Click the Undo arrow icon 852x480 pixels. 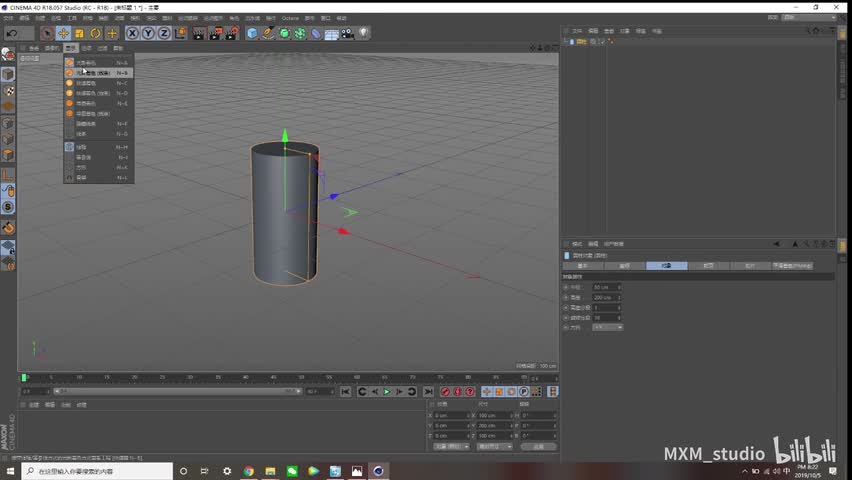coord(12,33)
